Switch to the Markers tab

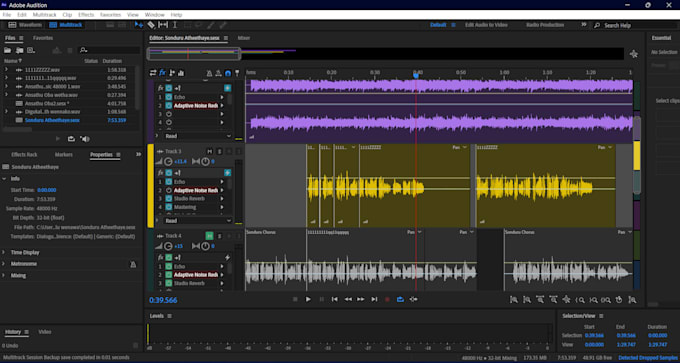[x=64, y=155]
